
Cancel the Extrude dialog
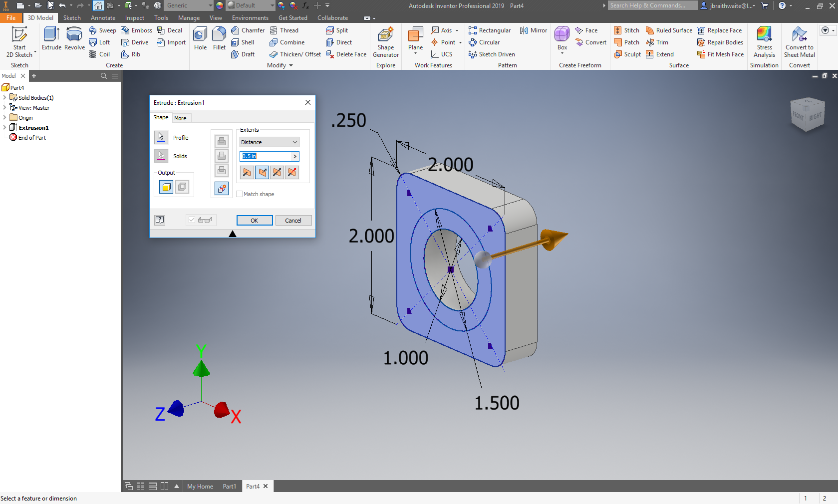click(293, 221)
